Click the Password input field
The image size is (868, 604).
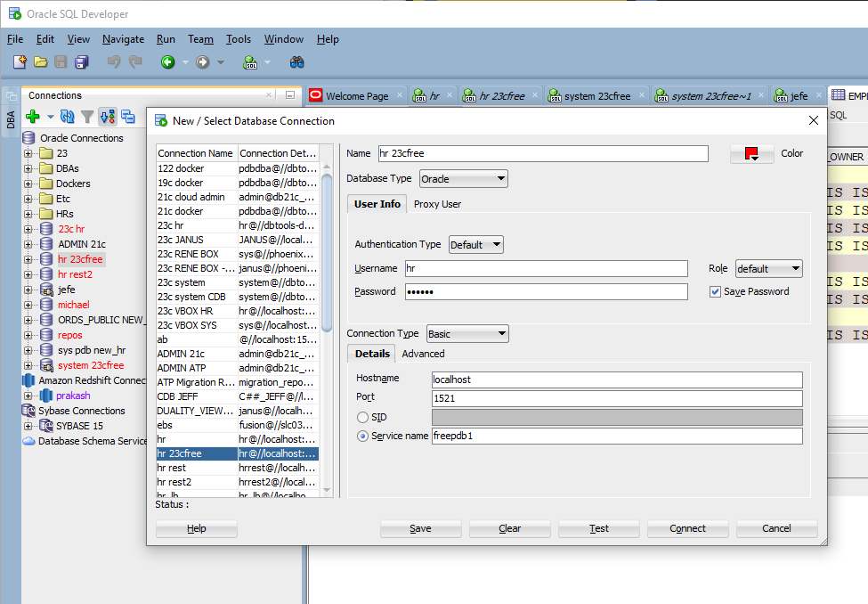547,292
